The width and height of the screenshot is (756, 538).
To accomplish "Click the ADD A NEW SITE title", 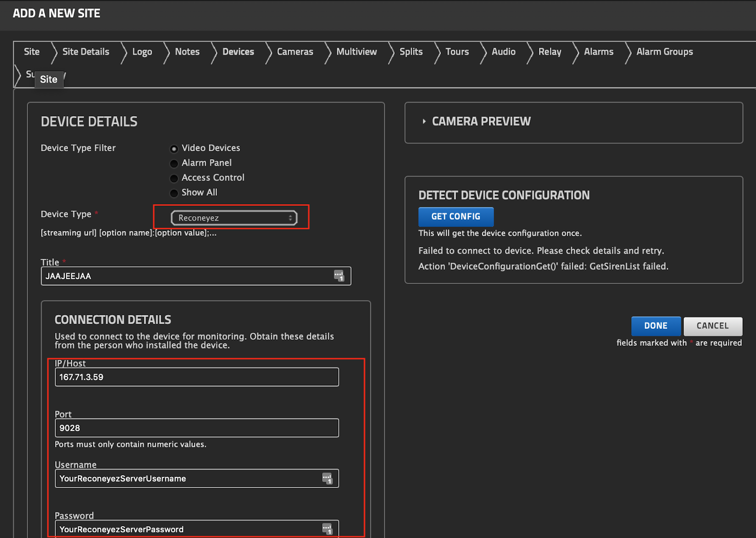I will (x=56, y=13).
